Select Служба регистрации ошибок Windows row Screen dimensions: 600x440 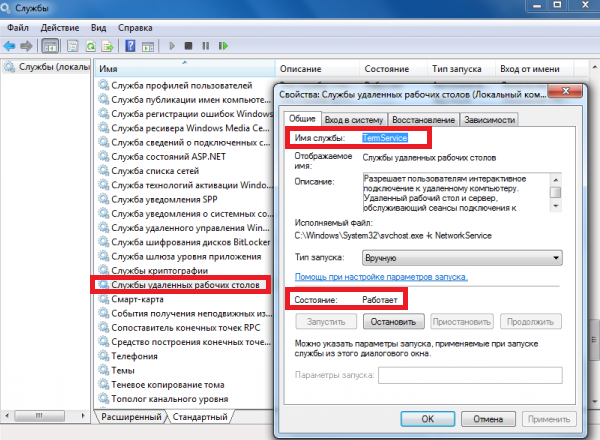point(184,114)
